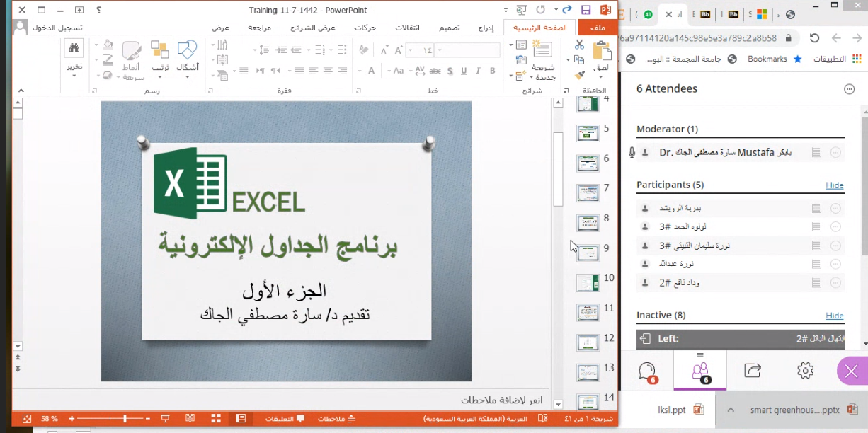
Task: Open the font name combo box
Action: (466, 50)
